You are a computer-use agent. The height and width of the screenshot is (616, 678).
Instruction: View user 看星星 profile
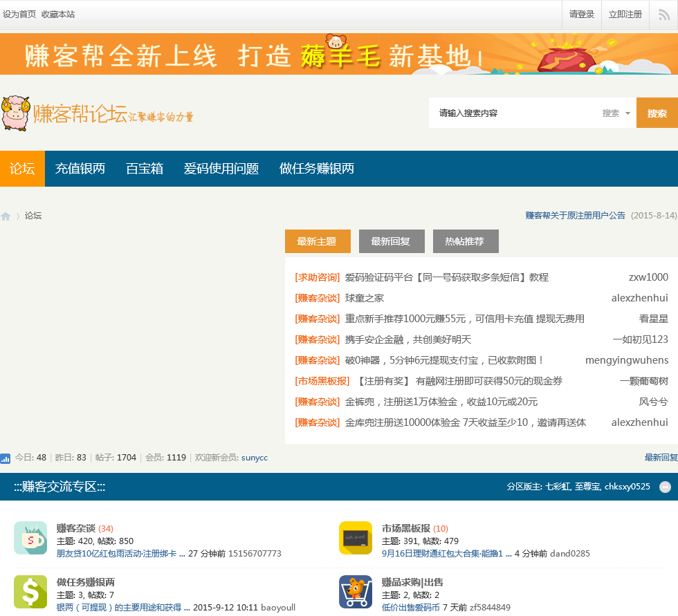click(653, 319)
